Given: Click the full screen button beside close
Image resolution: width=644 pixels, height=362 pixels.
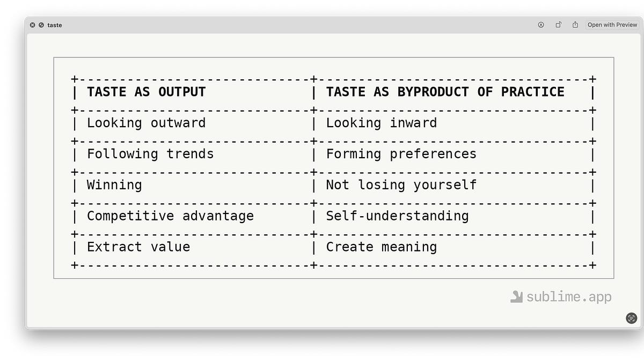Looking at the screenshot, I should tap(41, 25).
